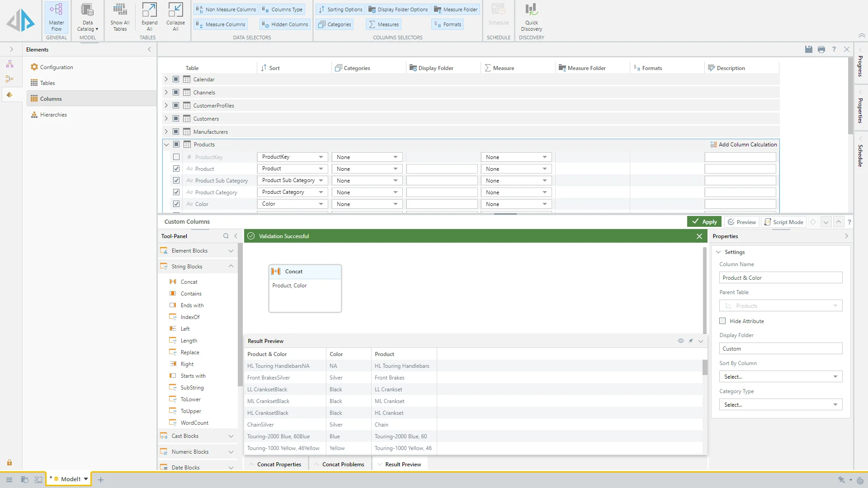This screenshot has width=868, height=488.
Task: Enable the Hide Attribute checkbox
Action: (x=722, y=321)
